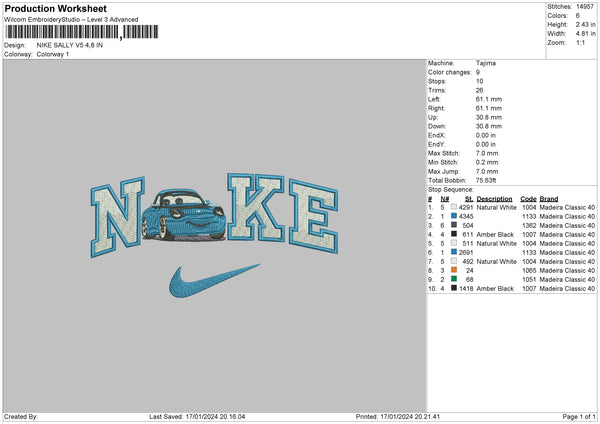This screenshot has width=600, height=424.
Task: Click the Natural White swatch in stop 1
Action: point(454,207)
